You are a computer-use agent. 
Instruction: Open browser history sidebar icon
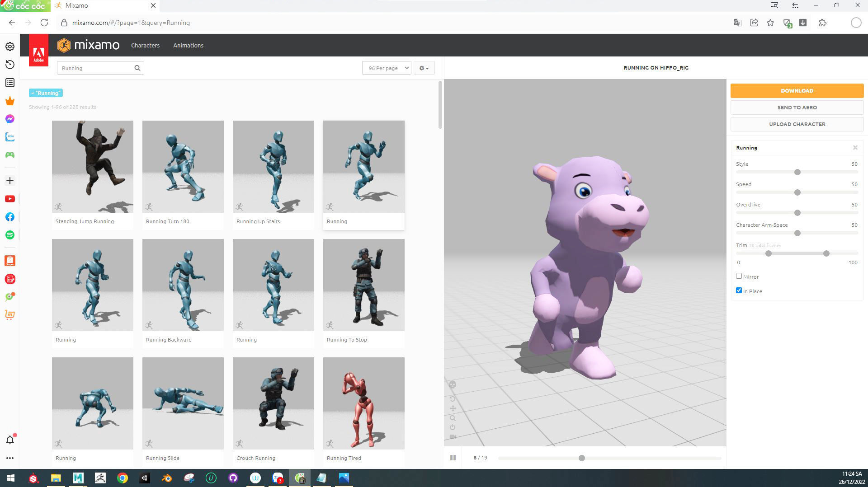coord(10,65)
